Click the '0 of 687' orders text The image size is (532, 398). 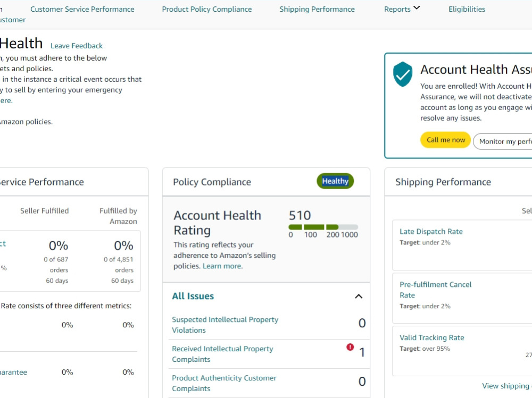tap(56, 259)
